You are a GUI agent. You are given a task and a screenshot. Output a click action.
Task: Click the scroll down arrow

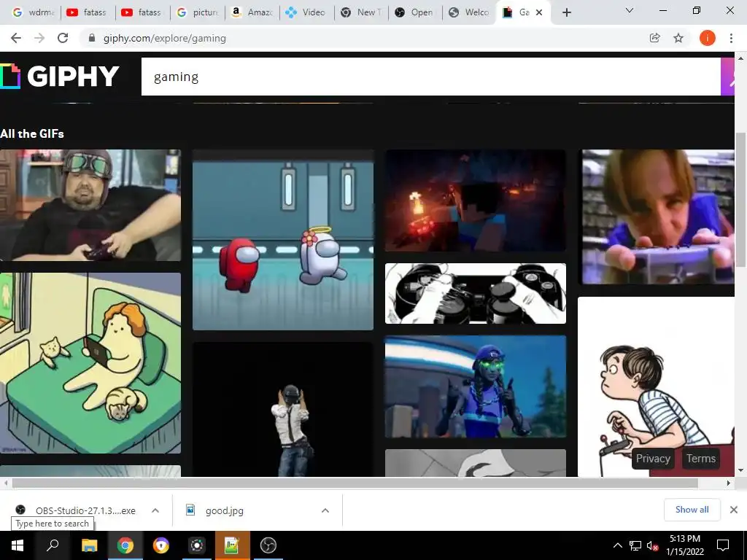[x=741, y=470]
